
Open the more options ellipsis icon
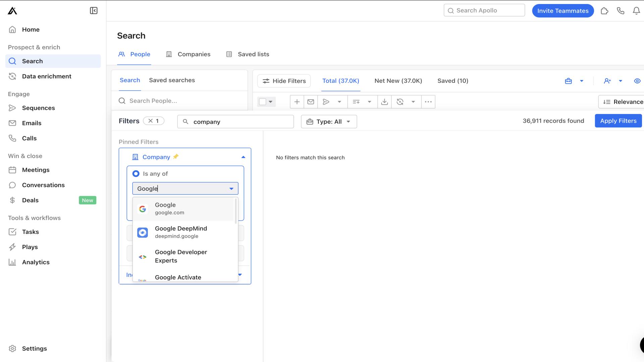click(428, 102)
